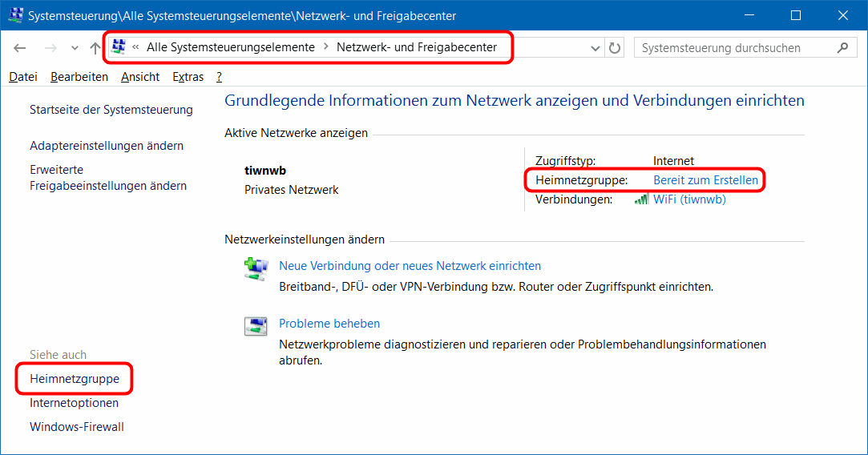868x455 pixels.
Task: Expand the chevron after Alle Systemsteuerungselemente
Action: (x=325, y=47)
